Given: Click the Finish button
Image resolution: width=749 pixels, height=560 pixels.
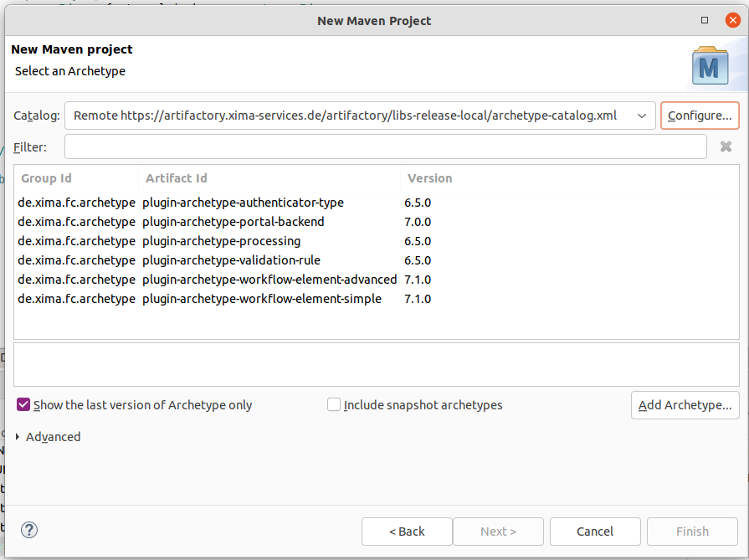Looking at the screenshot, I should coord(692,532).
